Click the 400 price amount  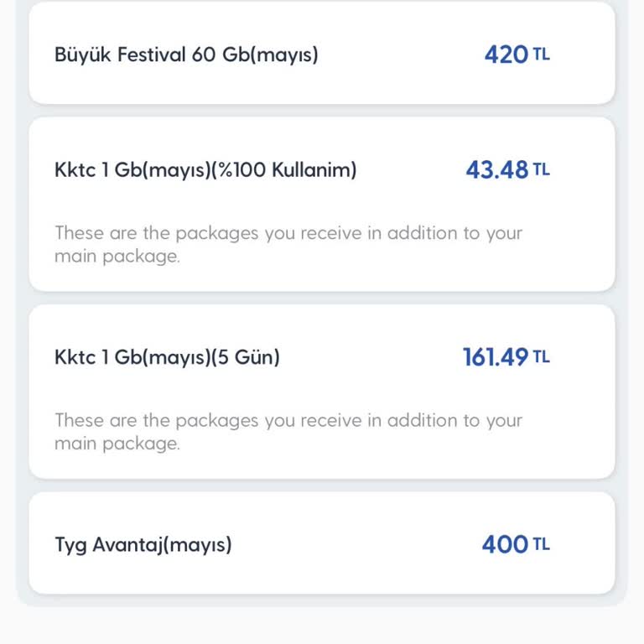[504, 545]
